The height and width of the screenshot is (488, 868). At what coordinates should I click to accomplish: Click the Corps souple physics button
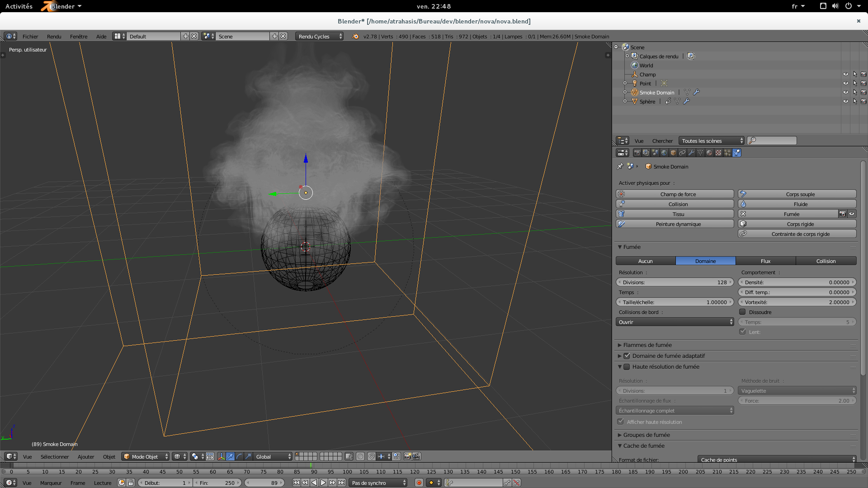[797, 194]
